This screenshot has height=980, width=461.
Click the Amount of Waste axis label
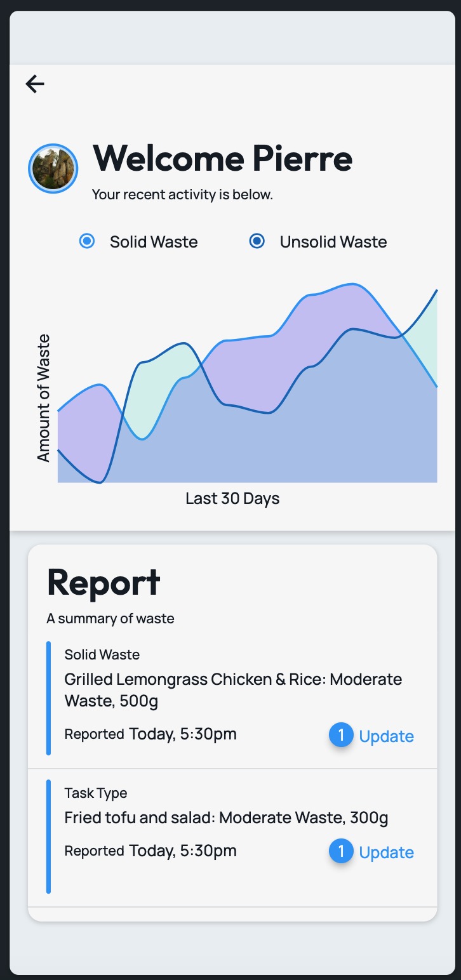pyautogui.click(x=43, y=398)
